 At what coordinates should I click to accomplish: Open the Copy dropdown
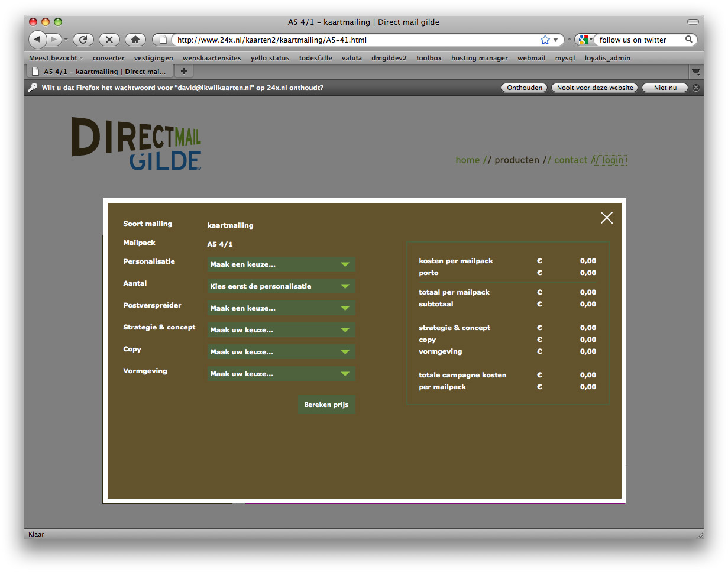coord(281,352)
